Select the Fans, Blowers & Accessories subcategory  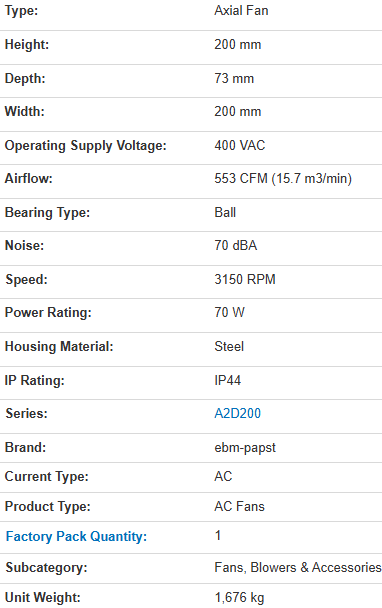coord(298,567)
